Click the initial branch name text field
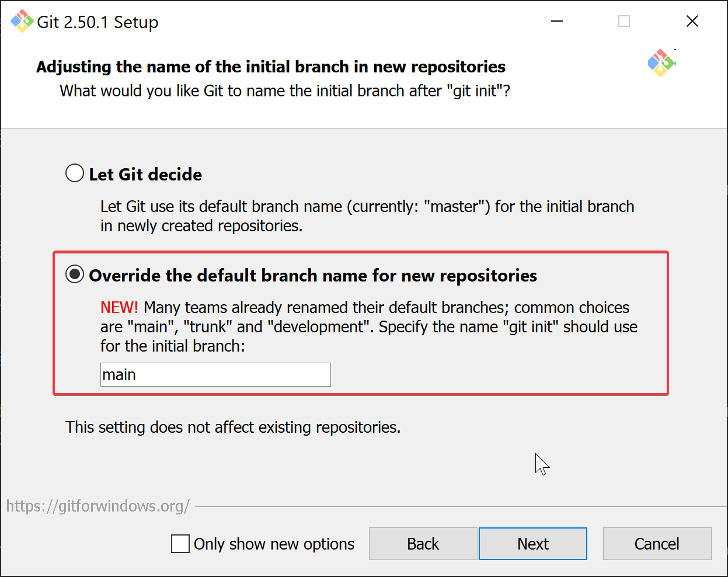This screenshot has height=577, width=728. pos(215,374)
